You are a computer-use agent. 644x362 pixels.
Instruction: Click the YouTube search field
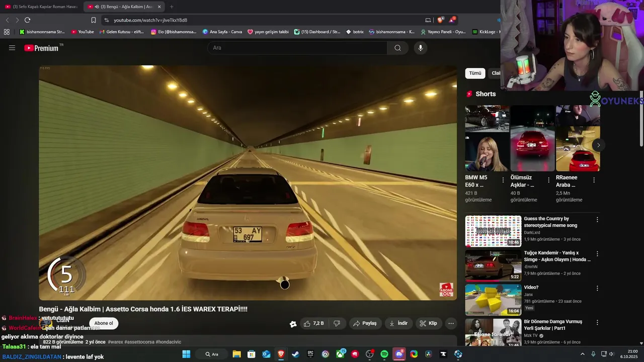[297, 48]
